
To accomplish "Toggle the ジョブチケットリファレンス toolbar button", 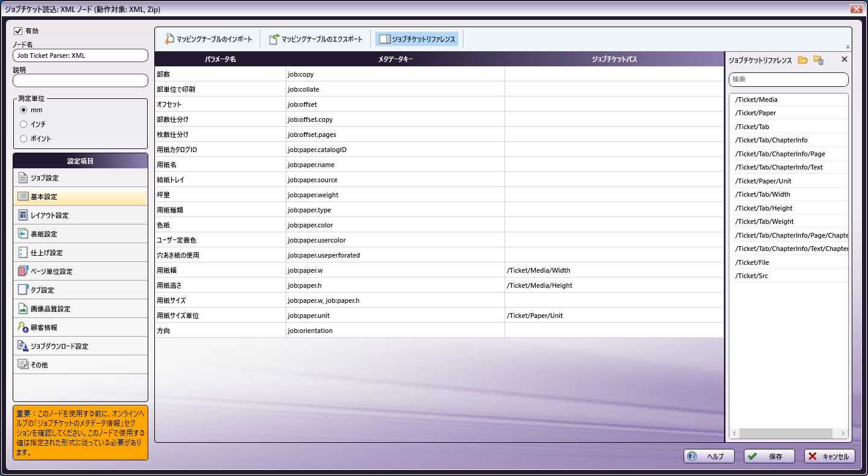I will click(x=417, y=39).
